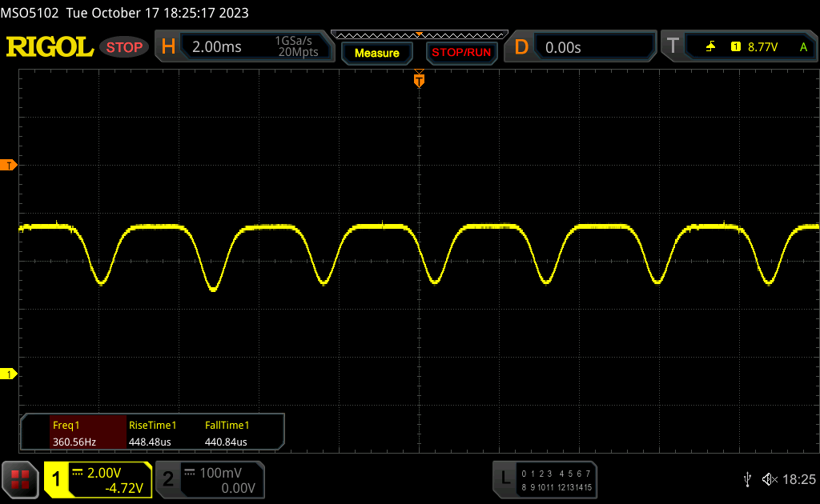This screenshot has height=504, width=820.
Task: Open the function navigation grid icon
Action: [x=20, y=479]
